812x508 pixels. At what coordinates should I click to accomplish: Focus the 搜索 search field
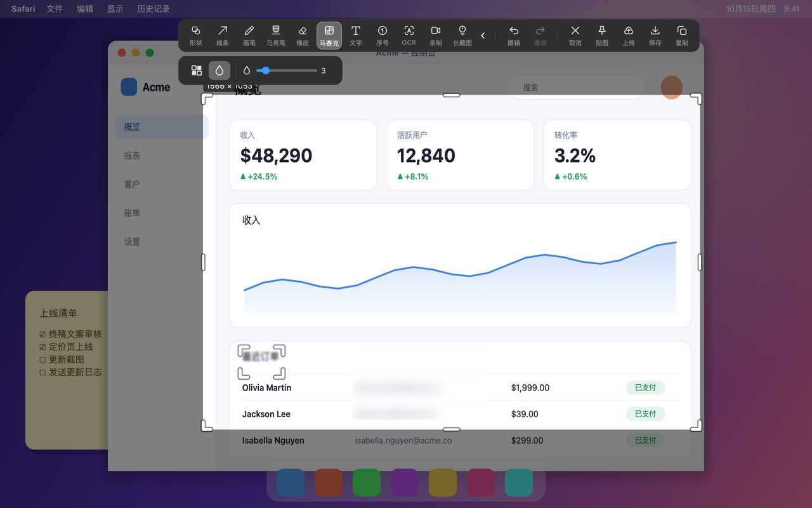click(577, 88)
